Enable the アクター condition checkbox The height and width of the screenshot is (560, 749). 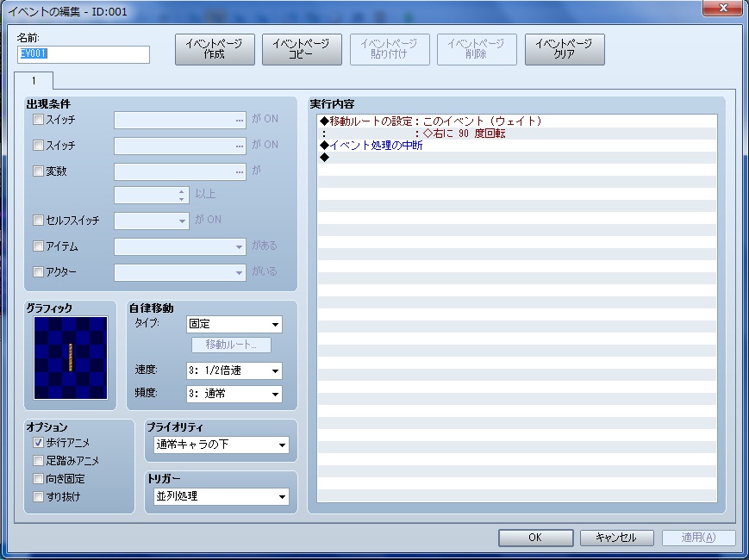pos(38,271)
